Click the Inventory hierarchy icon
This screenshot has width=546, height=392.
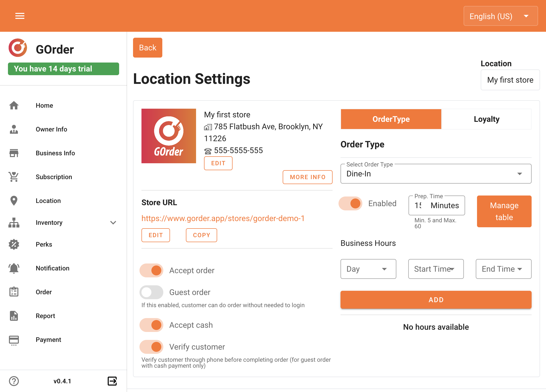(14, 223)
